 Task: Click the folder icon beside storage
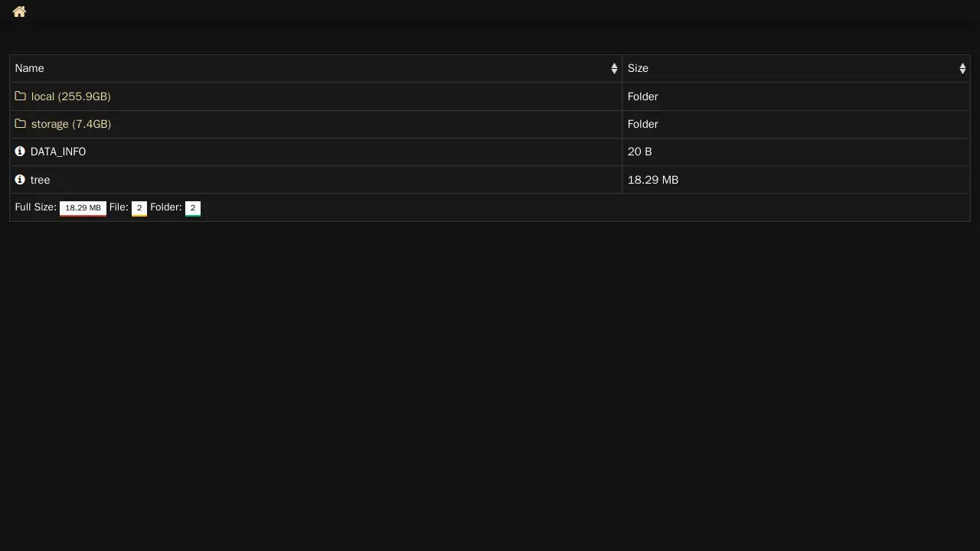(x=21, y=124)
